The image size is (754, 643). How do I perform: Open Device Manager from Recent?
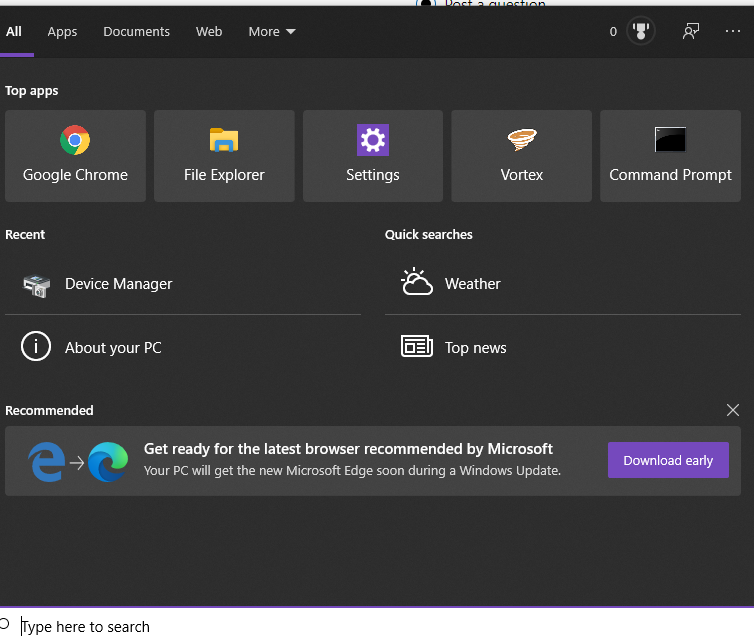183,284
